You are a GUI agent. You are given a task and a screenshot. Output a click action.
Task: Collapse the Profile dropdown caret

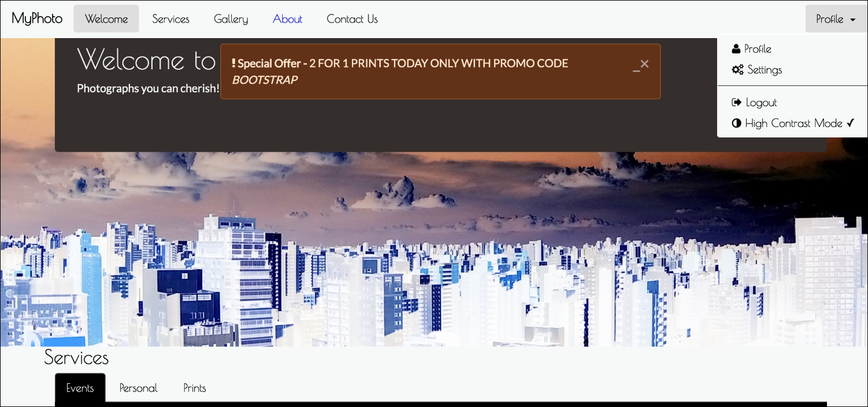point(852,20)
